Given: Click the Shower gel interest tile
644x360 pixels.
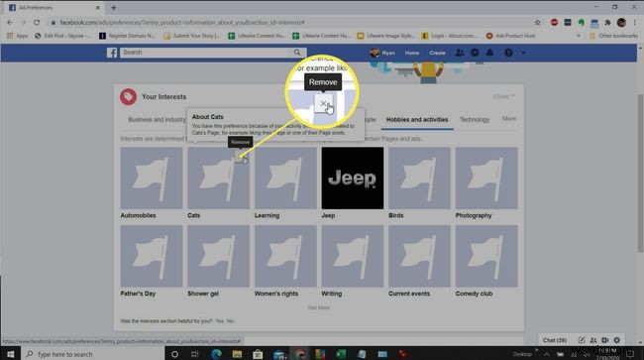Looking at the screenshot, I should coord(218,256).
